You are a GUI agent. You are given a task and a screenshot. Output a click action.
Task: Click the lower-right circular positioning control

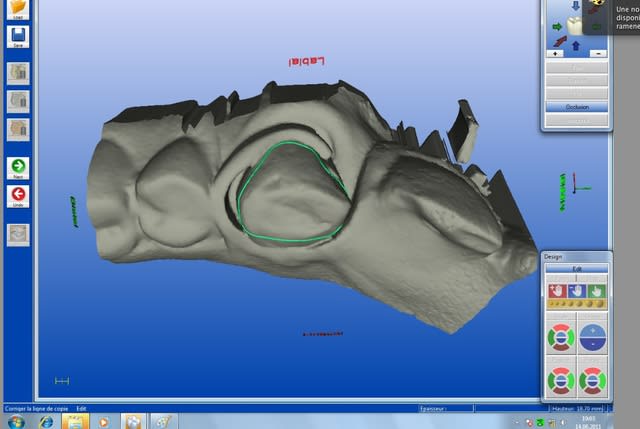[593, 379]
